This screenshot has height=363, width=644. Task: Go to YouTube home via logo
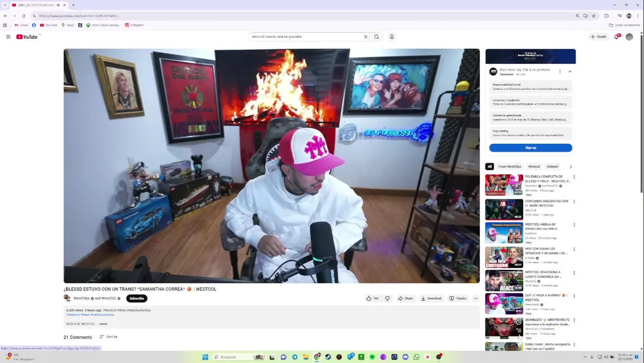coord(27,37)
